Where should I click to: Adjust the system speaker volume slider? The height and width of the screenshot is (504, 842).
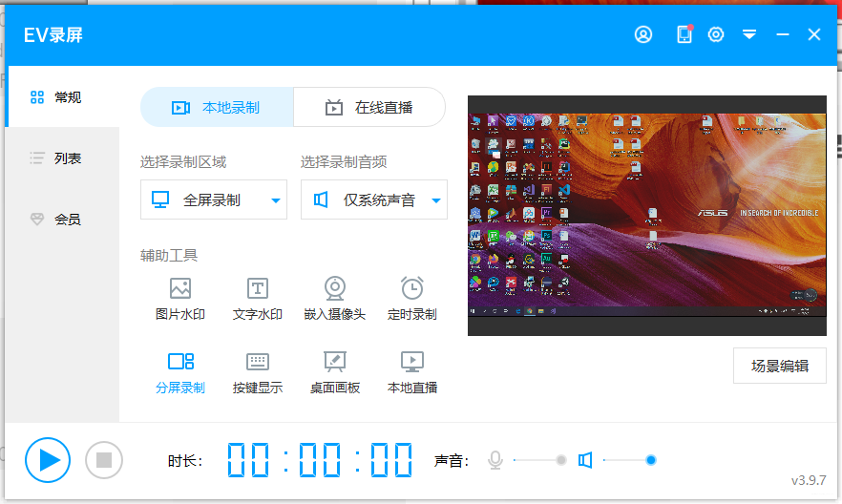pyautogui.click(x=629, y=460)
